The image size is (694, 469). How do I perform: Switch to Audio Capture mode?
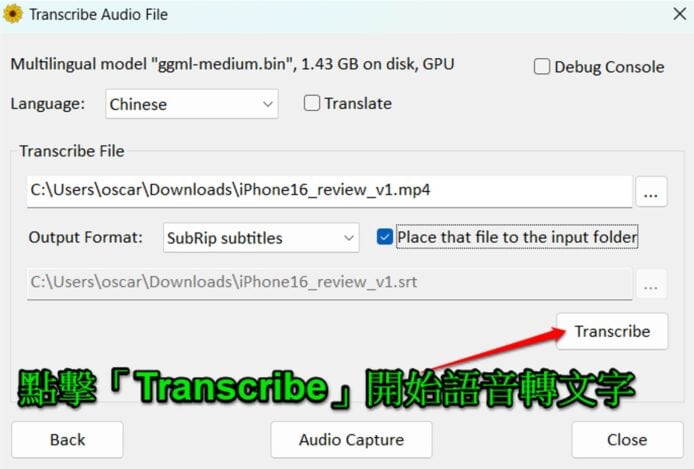[x=351, y=440]
